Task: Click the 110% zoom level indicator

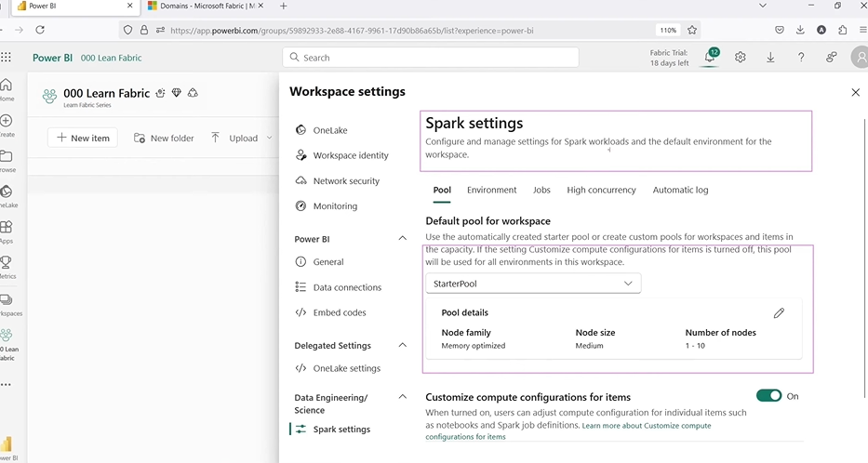Action: pos(668,31)
